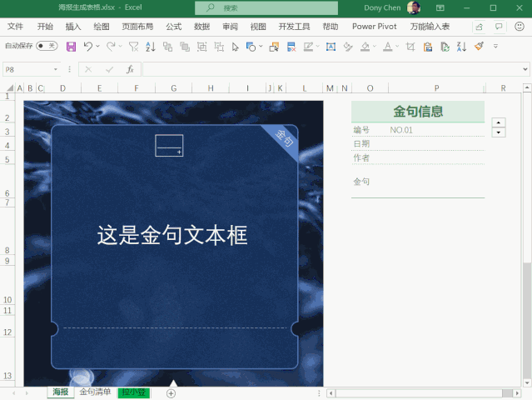Click the format painter brush icon
Image resolution: width=532 pixels, height=400 pixels.
point(479,46)
